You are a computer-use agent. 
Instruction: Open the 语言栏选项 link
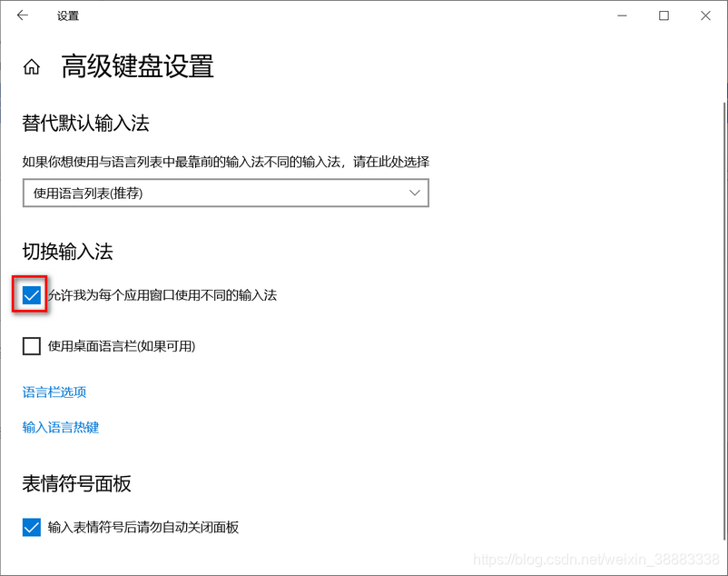(54, 392)
